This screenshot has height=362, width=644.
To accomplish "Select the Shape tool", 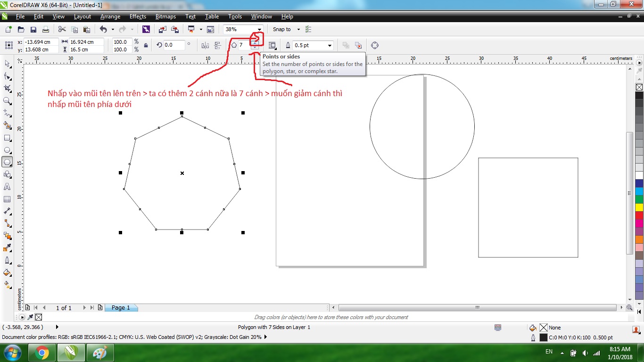I will pyautogui.click(x=7, y=76).
